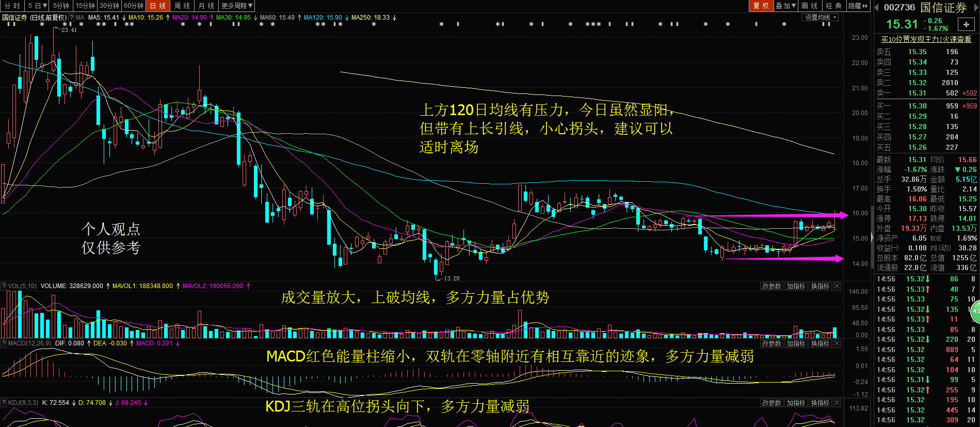Close the KDJ indicator panel

[837, 403]
